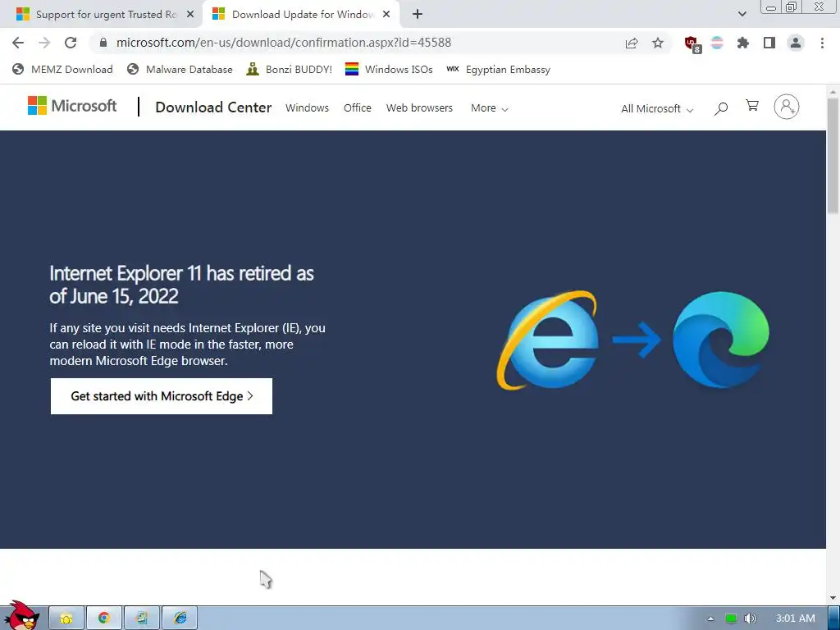
Task: Click the Microsoft Edge logo image
Action: 720,340
